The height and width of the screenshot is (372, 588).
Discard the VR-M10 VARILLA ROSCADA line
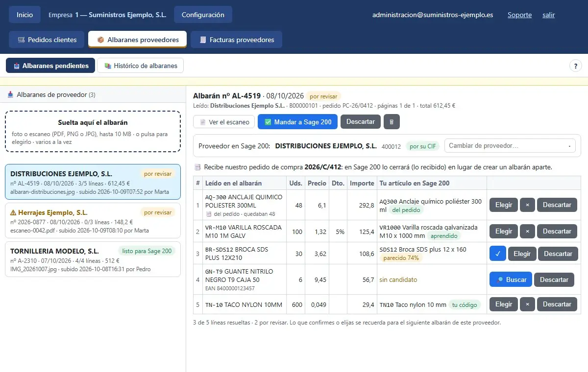coord(557,231)
